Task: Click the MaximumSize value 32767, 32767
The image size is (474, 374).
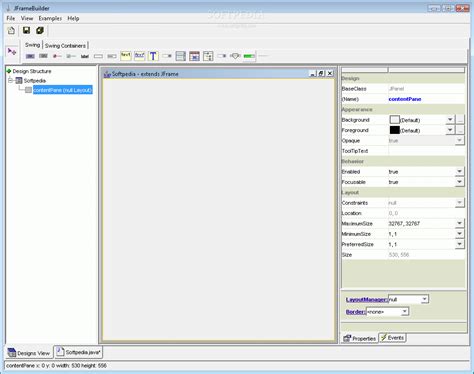Action: click(404, 223)
